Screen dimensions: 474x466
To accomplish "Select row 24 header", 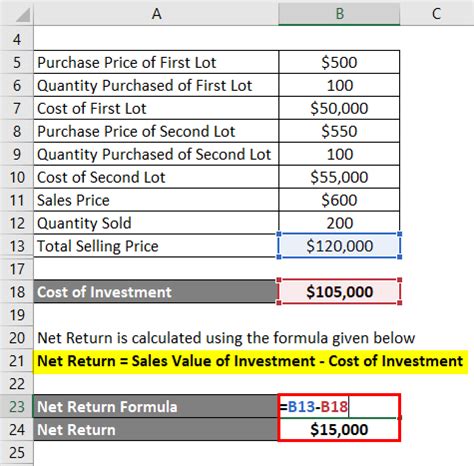I will (x=17, y=430).
